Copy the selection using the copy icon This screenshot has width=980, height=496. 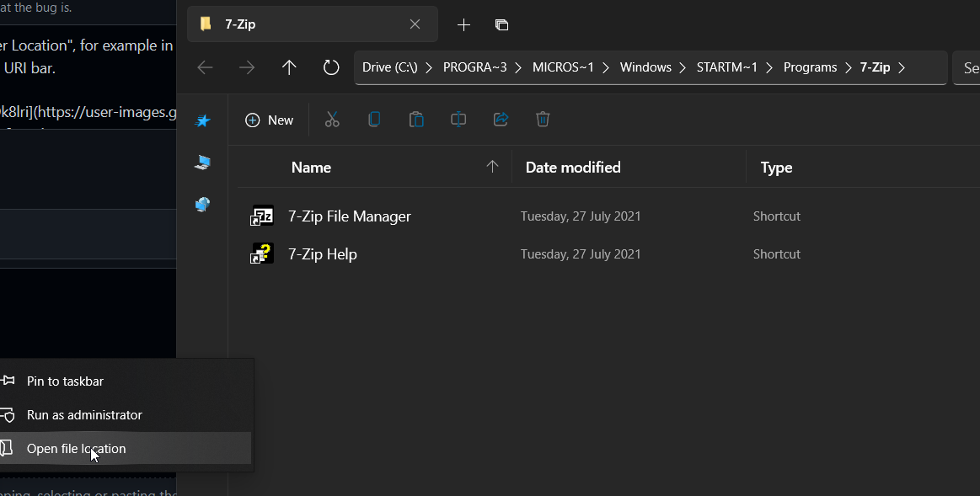[x=374, y=120]
